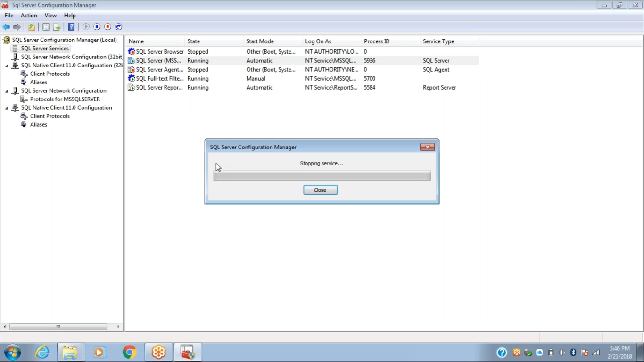Viewport: 644px width, 362px height.
Task: Select the root SQL Server Configuration Manager (Local)
Action: [64, 40]
